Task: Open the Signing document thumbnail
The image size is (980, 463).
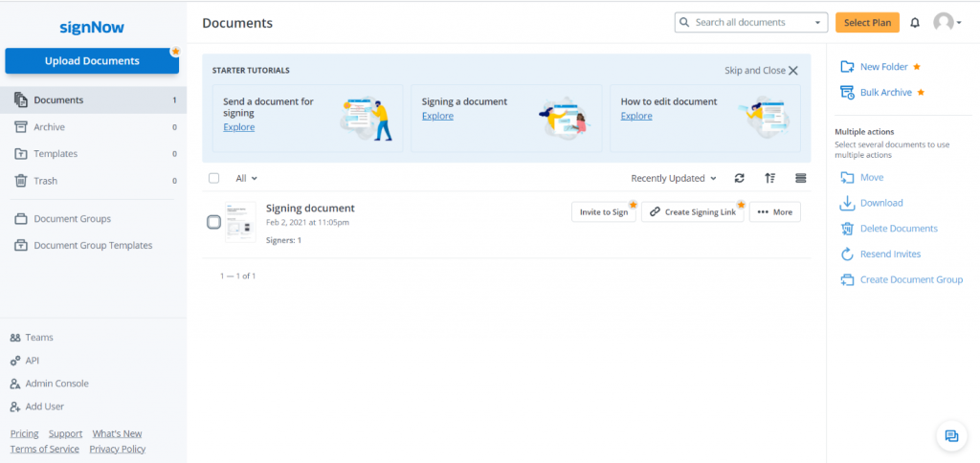Action: coord(240,222)
